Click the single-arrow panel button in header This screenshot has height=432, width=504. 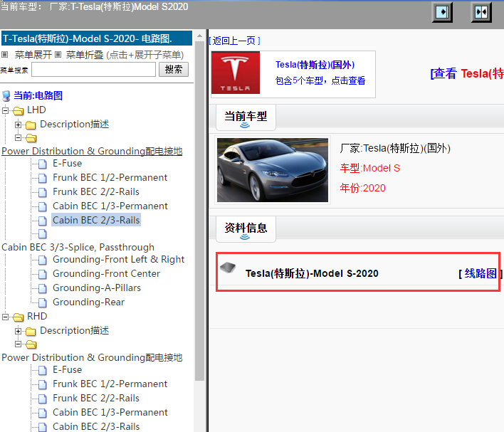[442, 13]
